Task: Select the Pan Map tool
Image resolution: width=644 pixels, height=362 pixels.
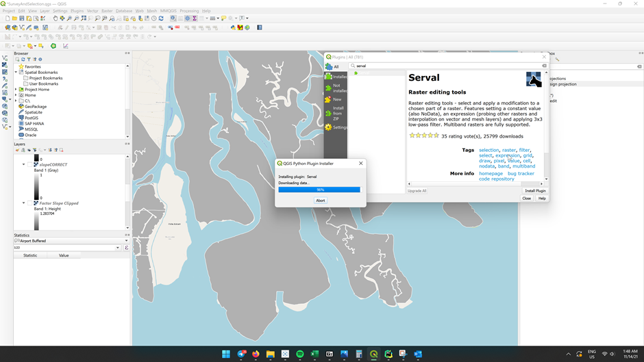Action: click(x=55, y=18)
